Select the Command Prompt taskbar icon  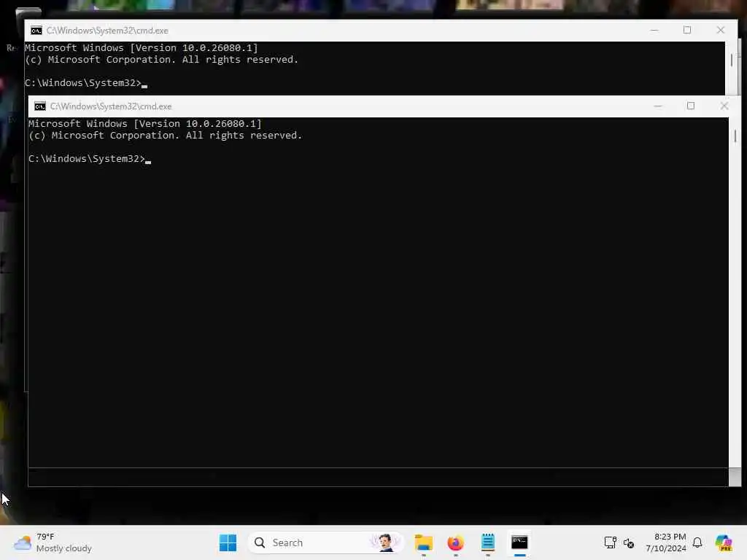click(519, 542)
